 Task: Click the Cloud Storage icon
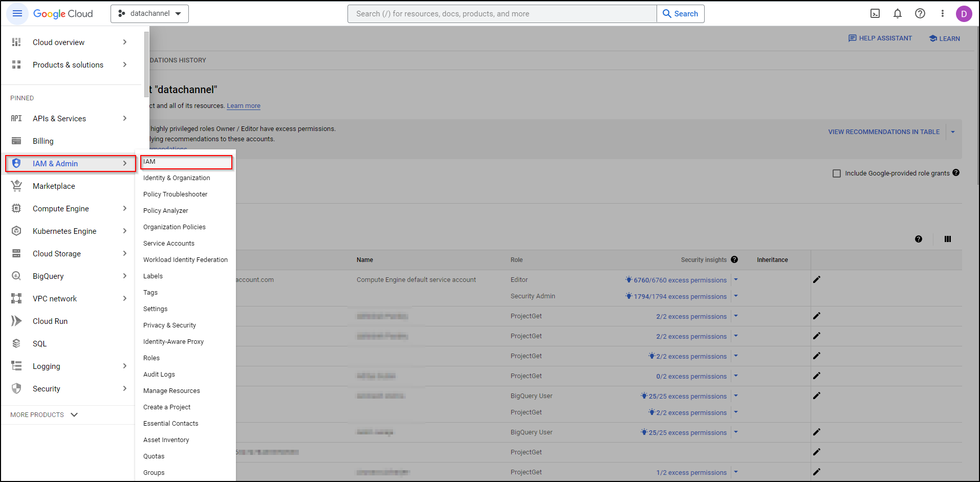16,253
